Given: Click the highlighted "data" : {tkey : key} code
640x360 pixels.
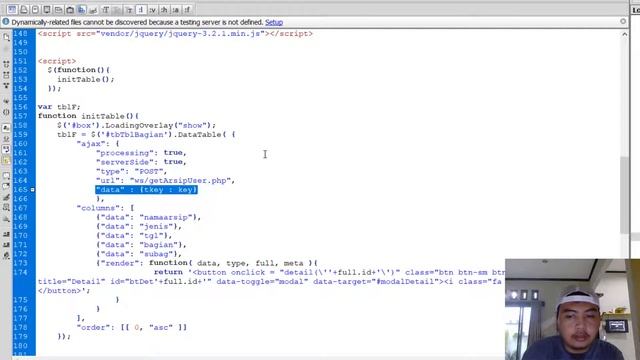Looking at the screenshot, I should tap(147, 190).
